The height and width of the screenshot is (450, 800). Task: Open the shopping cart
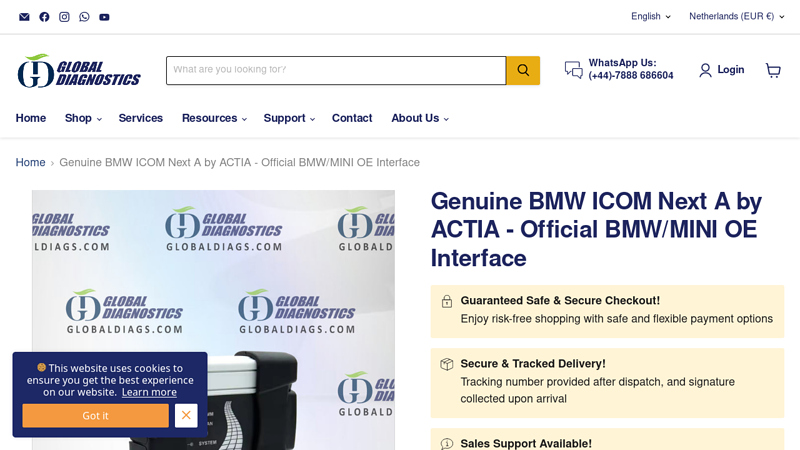click(x=773, y=70)
